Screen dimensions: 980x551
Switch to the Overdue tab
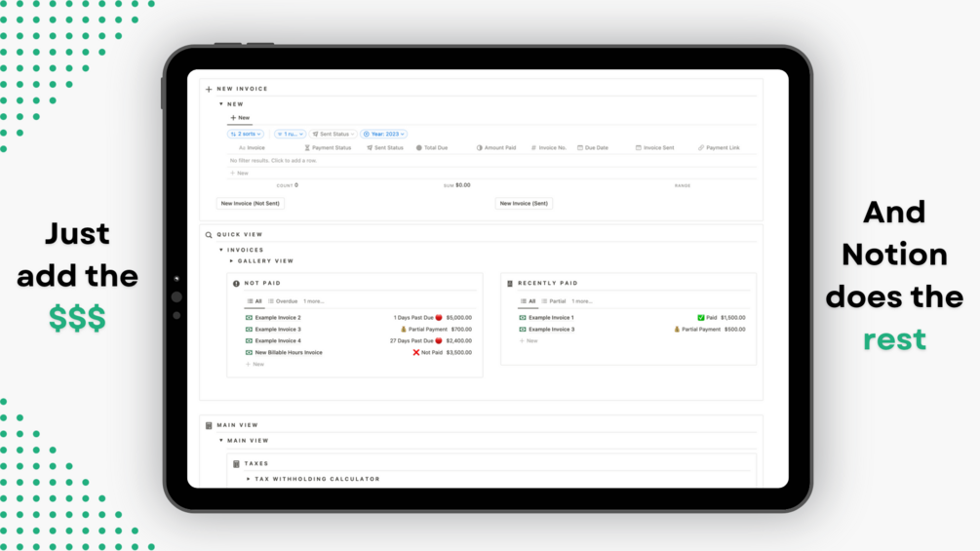(283, 301)
